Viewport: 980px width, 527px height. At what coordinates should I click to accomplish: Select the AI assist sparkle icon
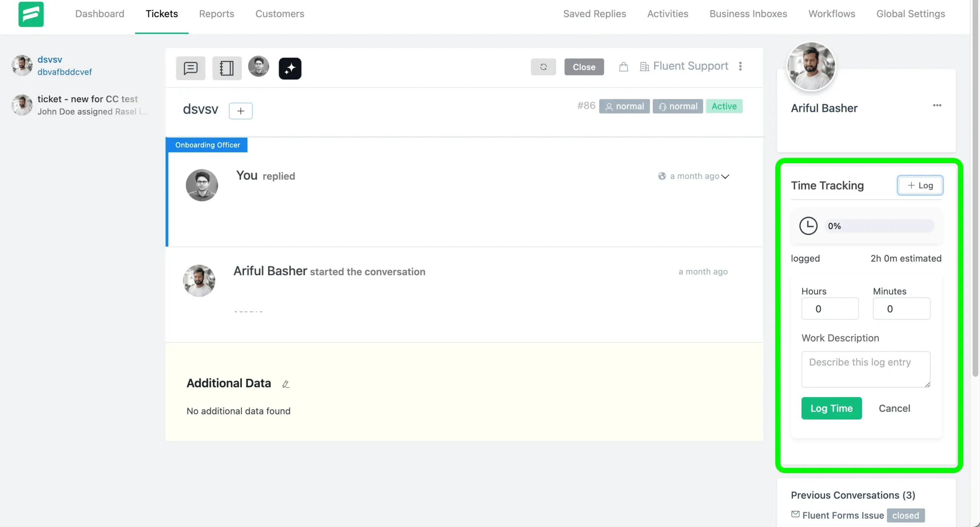[290, 67]
